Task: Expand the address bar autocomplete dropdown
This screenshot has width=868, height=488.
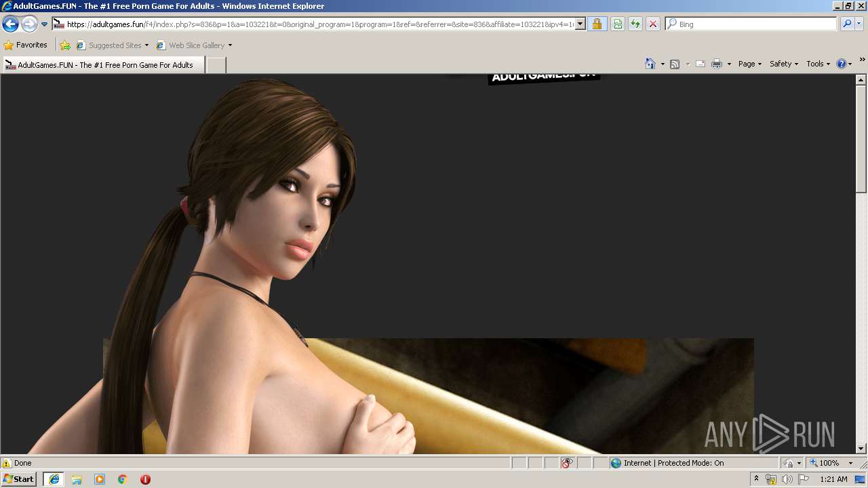Action: coord(580,24)
